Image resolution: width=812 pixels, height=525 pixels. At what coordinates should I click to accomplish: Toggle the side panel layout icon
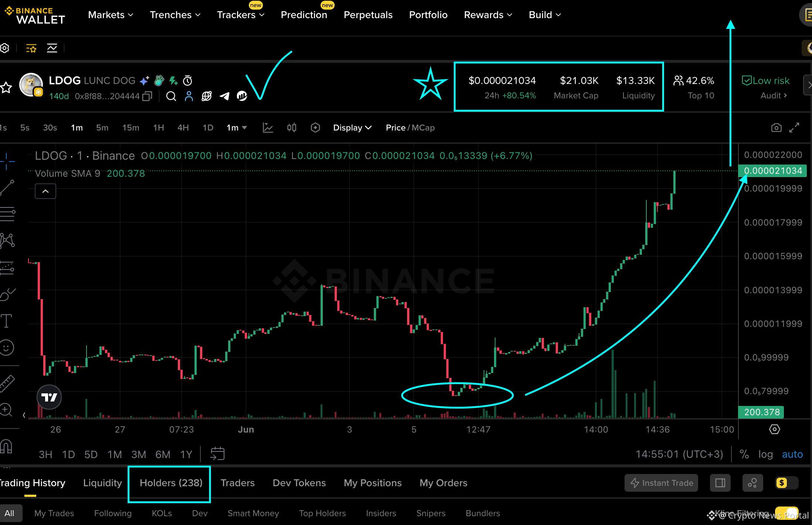(720, 483)
